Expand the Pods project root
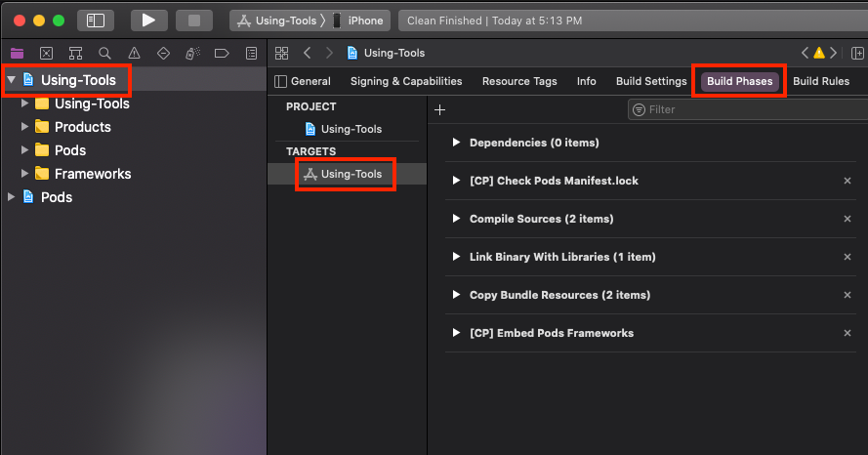Image resolution: width=868 pixels, height=455 pixels. point(11,196)
